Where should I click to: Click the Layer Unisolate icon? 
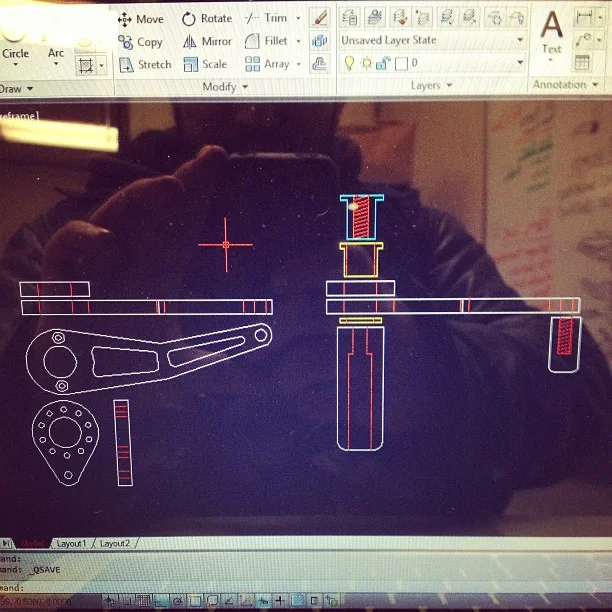[x=470, y=17]
